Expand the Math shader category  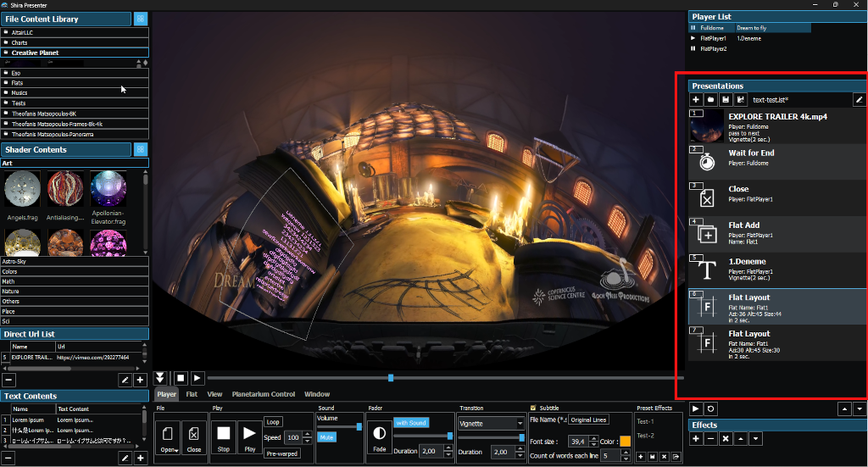75,281
